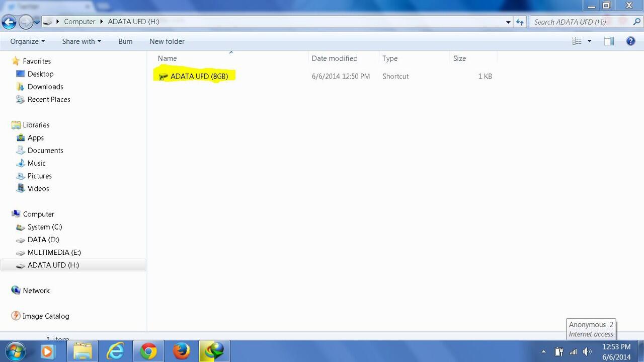
Task: Click the Image Catalog icon
Action: tap(16, 316)
